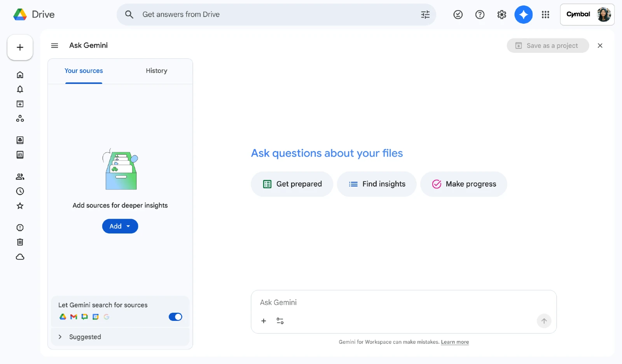The width and height of the screenshot is (622, 364).
Task: Follow the Learn more link
Action: [454, 342]
